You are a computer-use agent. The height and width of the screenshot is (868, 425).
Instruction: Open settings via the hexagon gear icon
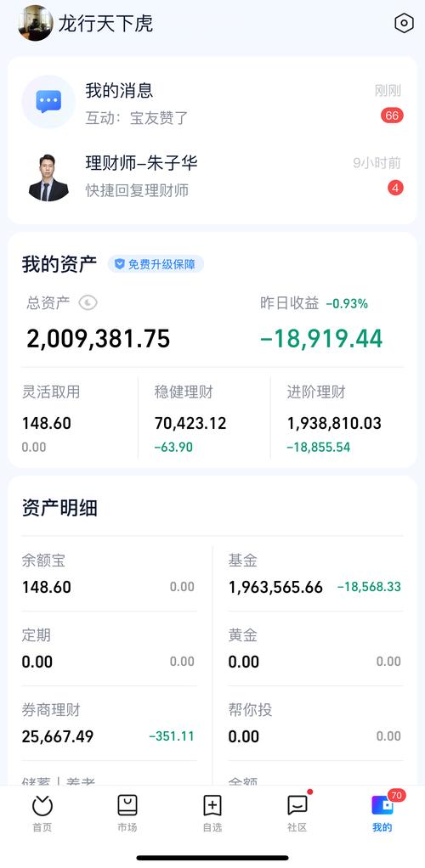click(x=404, y=23)
